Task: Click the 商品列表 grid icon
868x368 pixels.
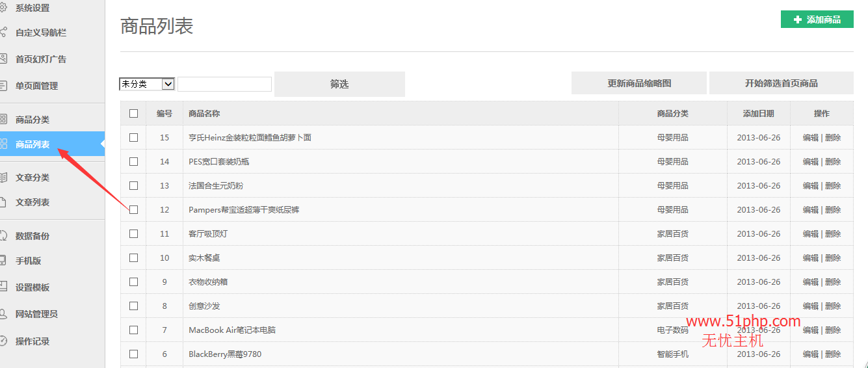Action: click(x=3, y=144)
